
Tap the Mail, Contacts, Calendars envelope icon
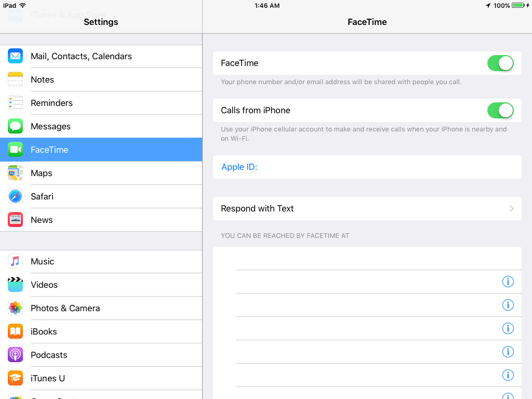click(x=15, y=56)
